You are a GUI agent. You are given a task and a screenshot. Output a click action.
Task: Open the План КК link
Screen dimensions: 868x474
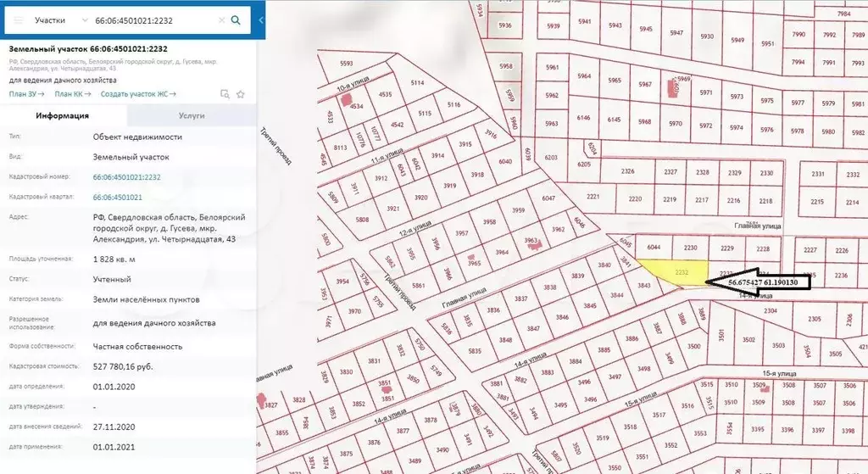click(73, 94)
